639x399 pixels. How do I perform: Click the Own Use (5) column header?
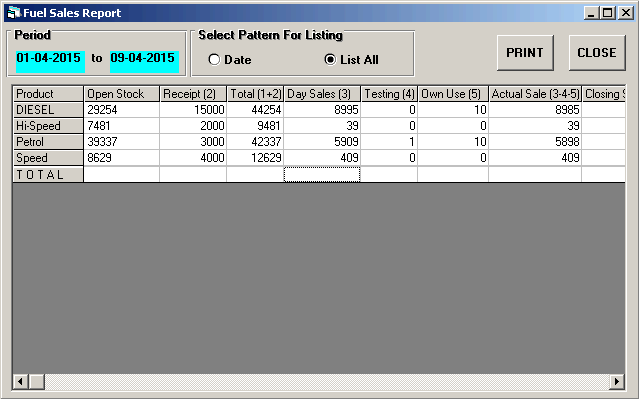[x=453, y=94]
